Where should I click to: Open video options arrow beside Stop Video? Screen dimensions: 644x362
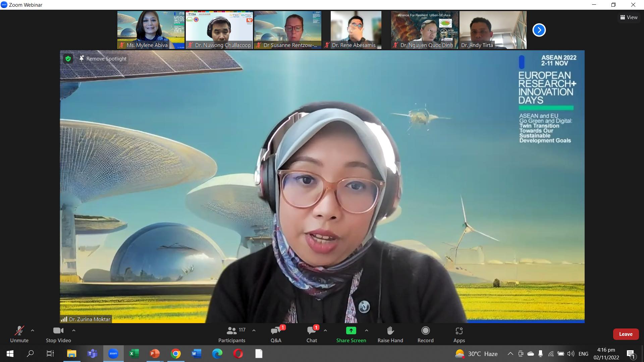pos(74,330)
